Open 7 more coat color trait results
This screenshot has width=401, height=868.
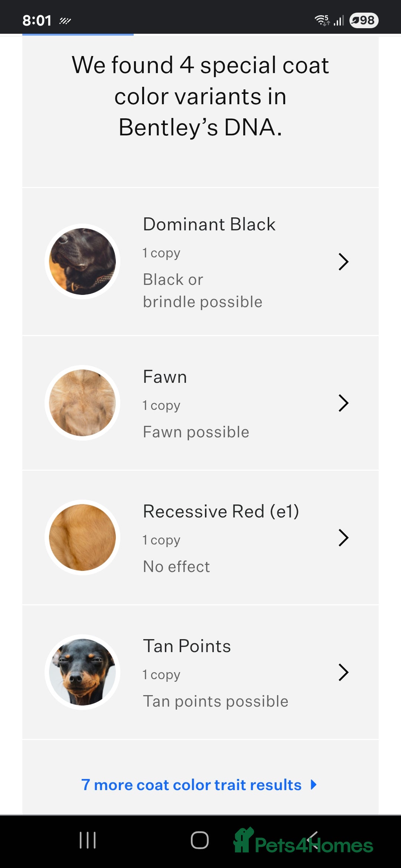point(191,785)
